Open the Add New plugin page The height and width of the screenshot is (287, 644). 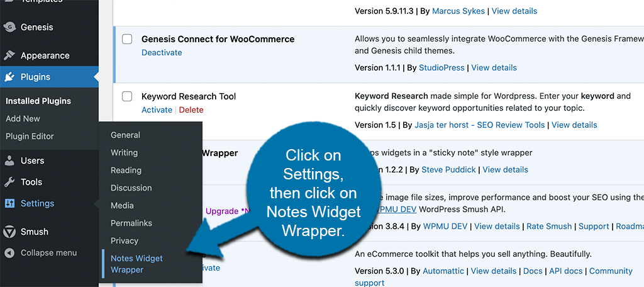23,118
